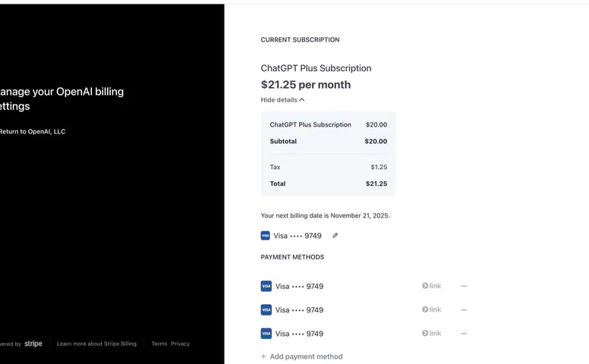Click the Tax $1.25 amount

tap(379, 167)
